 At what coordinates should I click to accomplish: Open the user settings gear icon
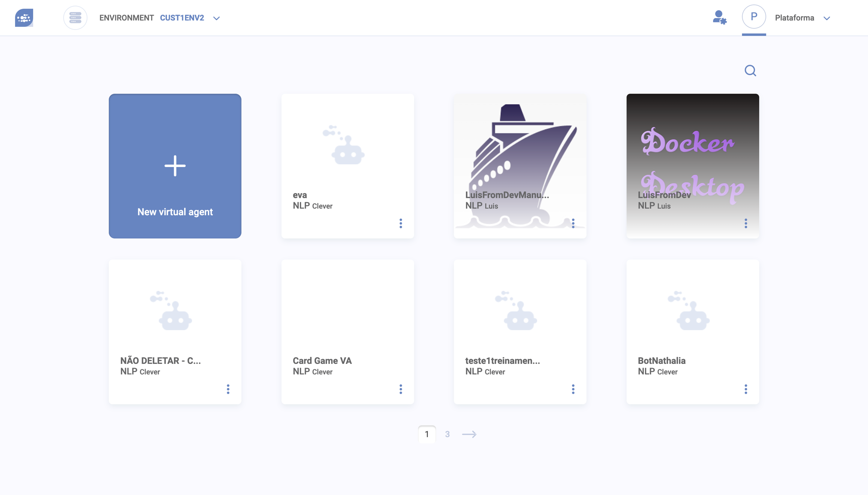(719, 18)
